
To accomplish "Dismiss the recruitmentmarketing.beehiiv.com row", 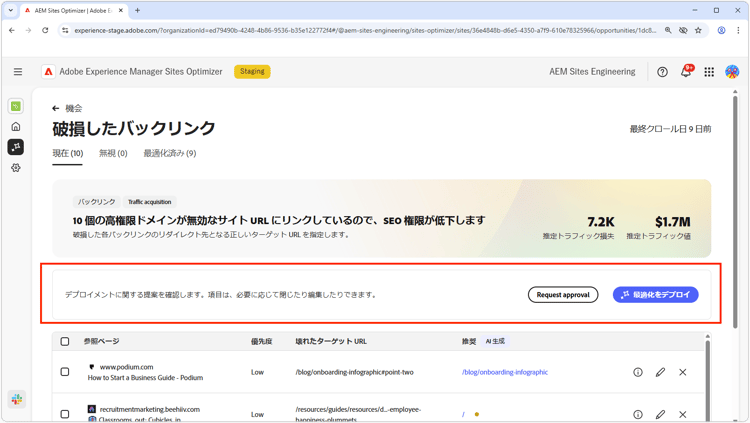I will point(683,414).
